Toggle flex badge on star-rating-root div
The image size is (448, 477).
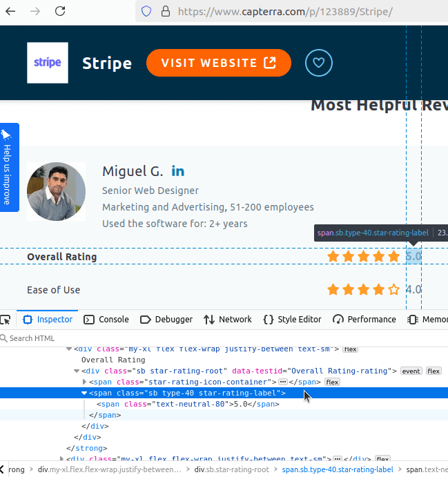click(434, 371)
